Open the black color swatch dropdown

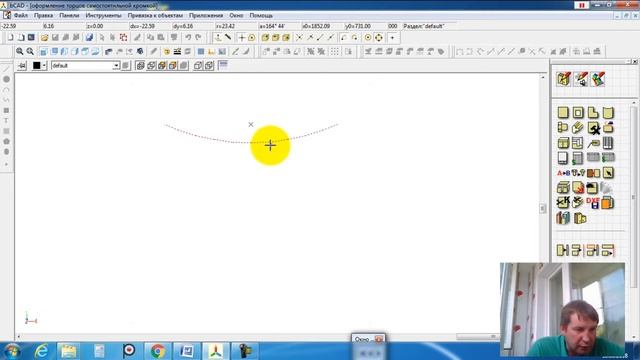pyautogui.click(x=39, y=65)
